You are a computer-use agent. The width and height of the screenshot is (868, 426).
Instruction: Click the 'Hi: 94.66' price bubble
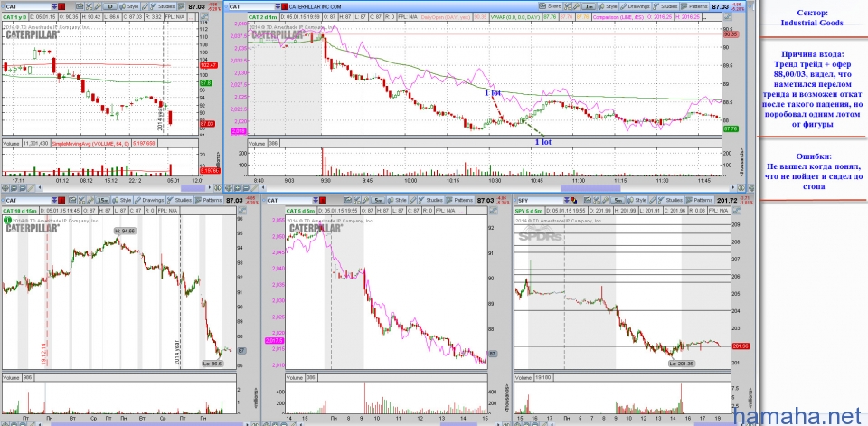125,231
